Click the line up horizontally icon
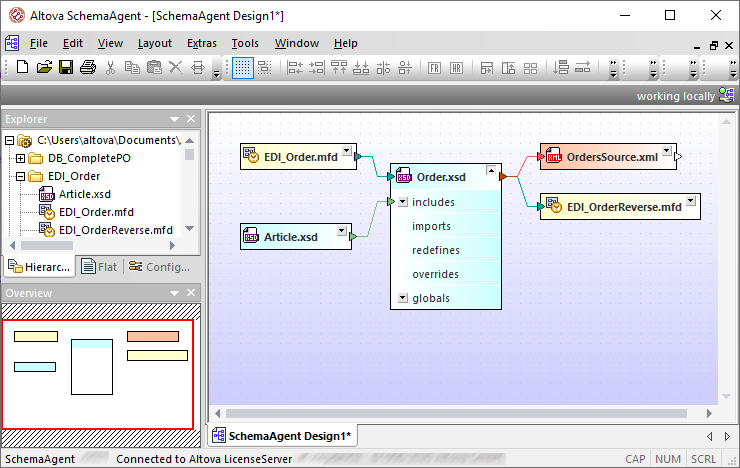The height and width of the screenshot is (468, 740). click(x=582, y=68)
